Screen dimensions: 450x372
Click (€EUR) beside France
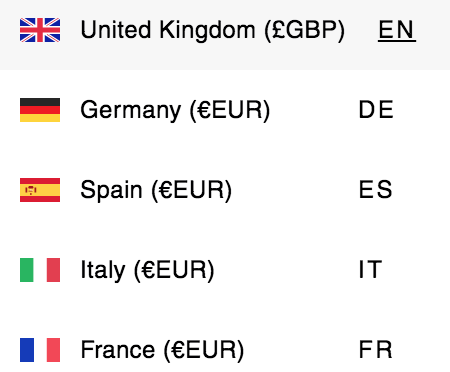(204, 351)
